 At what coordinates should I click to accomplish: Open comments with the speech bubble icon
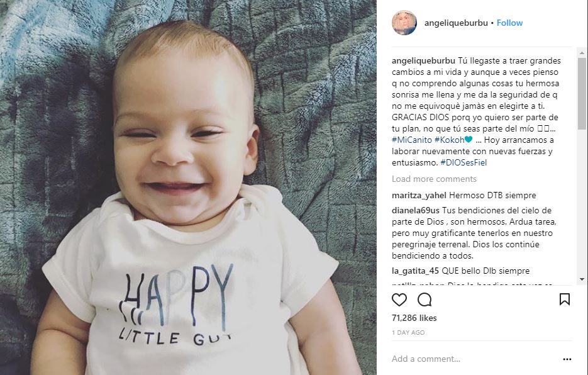(424, 300)
